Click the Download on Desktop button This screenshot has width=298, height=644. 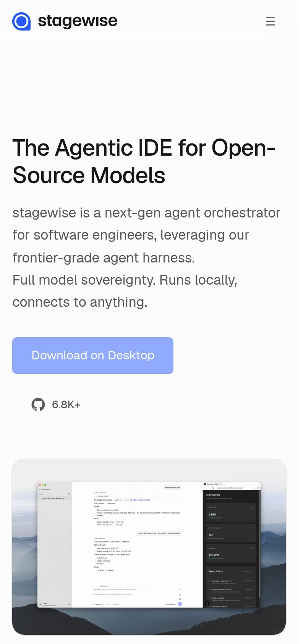tap(93, 356)
